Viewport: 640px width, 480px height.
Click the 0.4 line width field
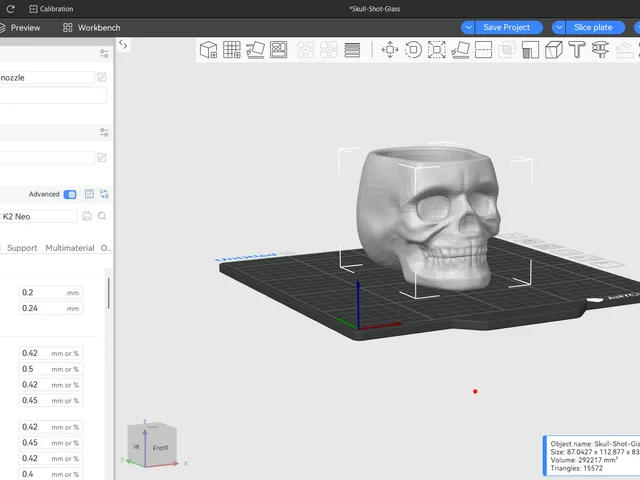[51, 474]
